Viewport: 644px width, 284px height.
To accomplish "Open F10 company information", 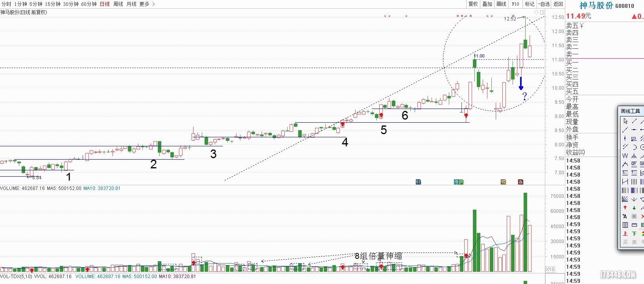I will pos(515,4).
